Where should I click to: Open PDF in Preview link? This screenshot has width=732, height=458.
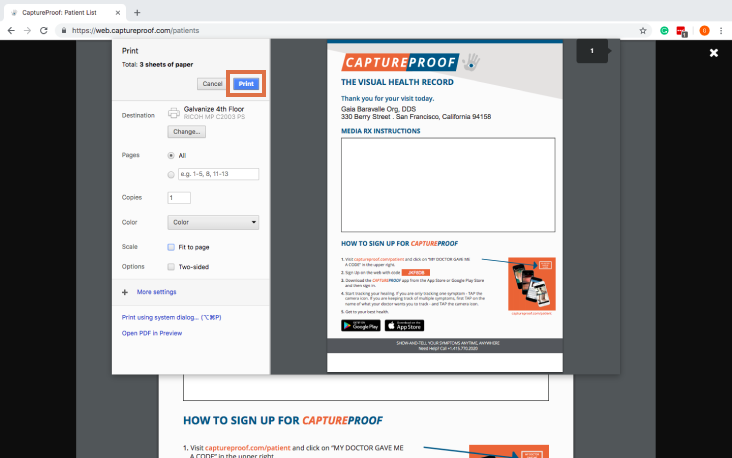(x=152, y=333)
